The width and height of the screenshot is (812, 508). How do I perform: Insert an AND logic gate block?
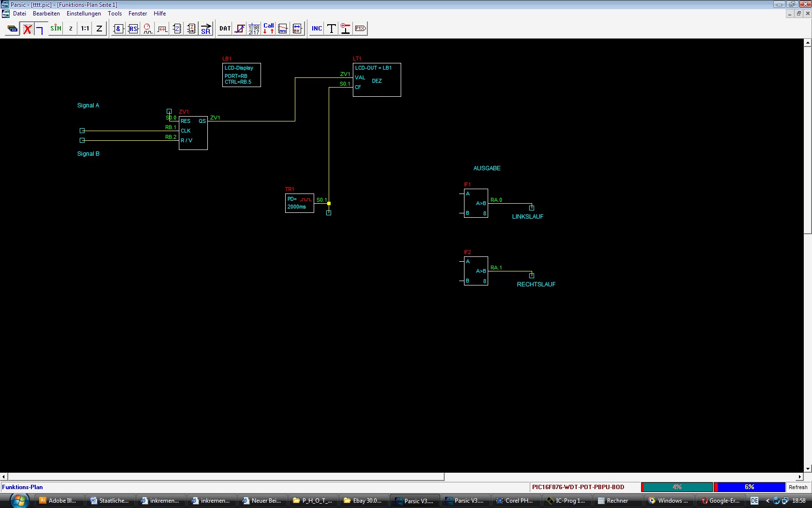[x=118, y=29]
